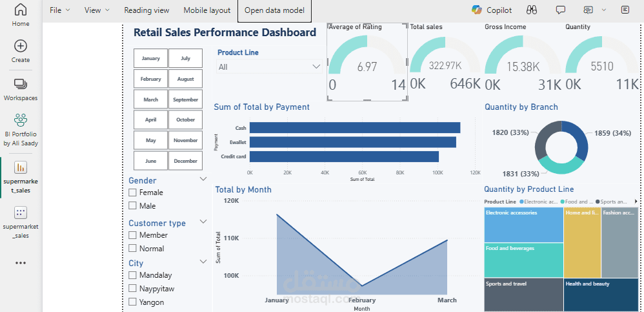Collapse the Gender slicer chevron
644x312 pixels.
pyautogui.click(x=203, y=179)
